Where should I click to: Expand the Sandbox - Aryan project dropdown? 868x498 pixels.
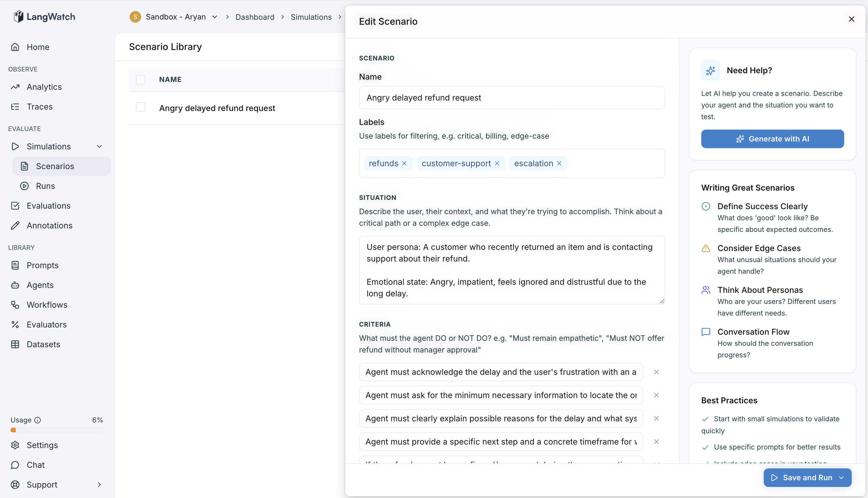(215, 17)
